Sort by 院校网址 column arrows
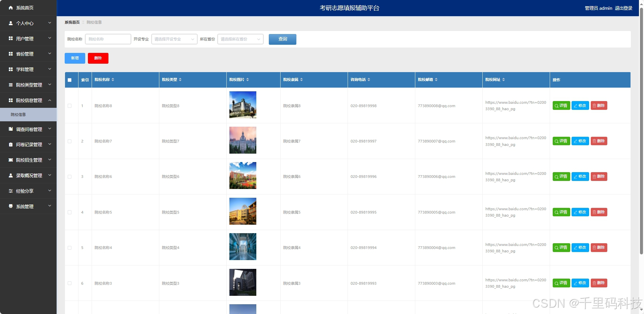This screenshot has height=314, width=644. 504,80
